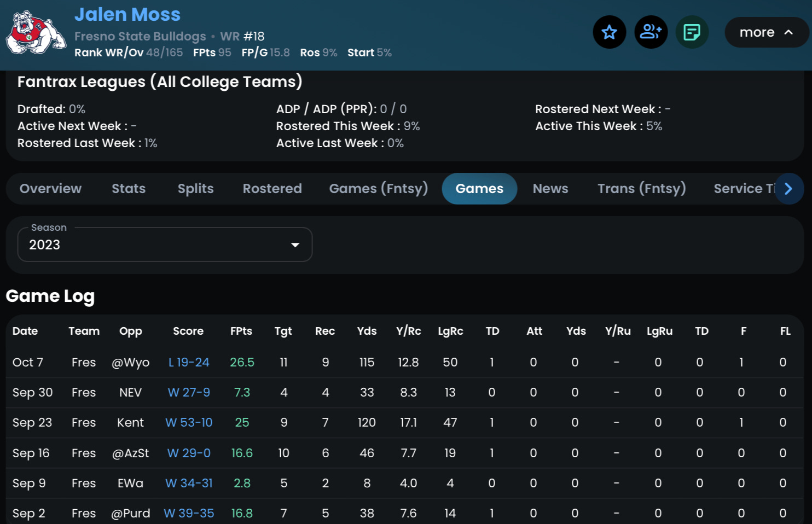812x524 pixels.
Task: Click the star favorite icon
Action: [609, 32]
